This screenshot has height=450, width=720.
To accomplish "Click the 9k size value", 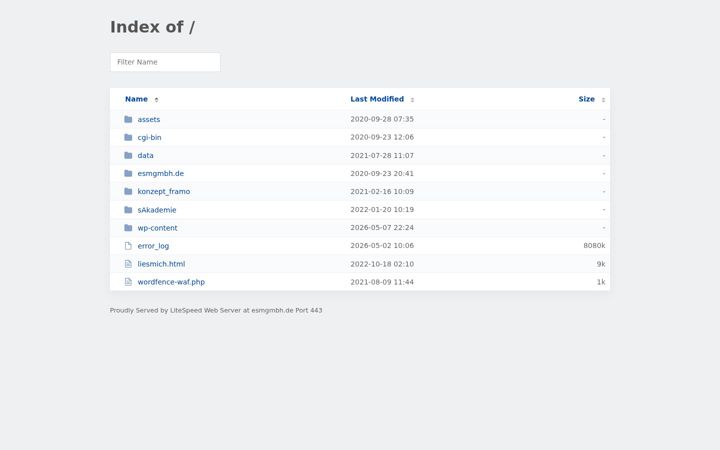I will (601, 264).
